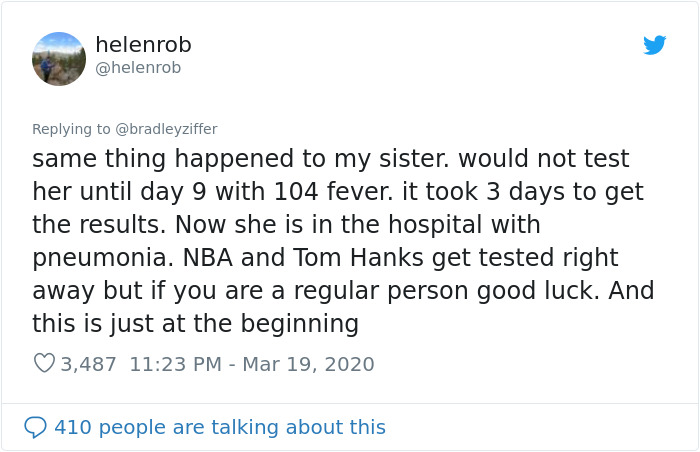
Task: Click the Twitter bird logo
Action: [x=655, y=45]
